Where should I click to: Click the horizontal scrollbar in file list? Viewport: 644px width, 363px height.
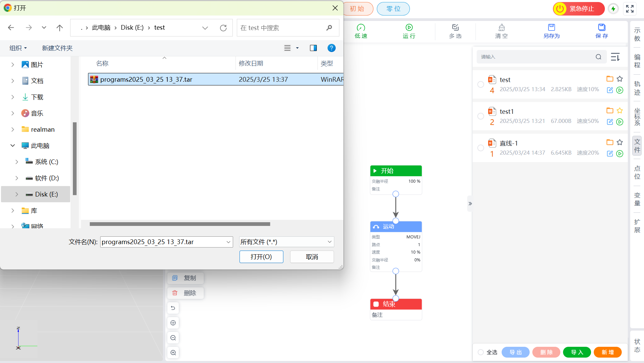[x=180, y=224]
